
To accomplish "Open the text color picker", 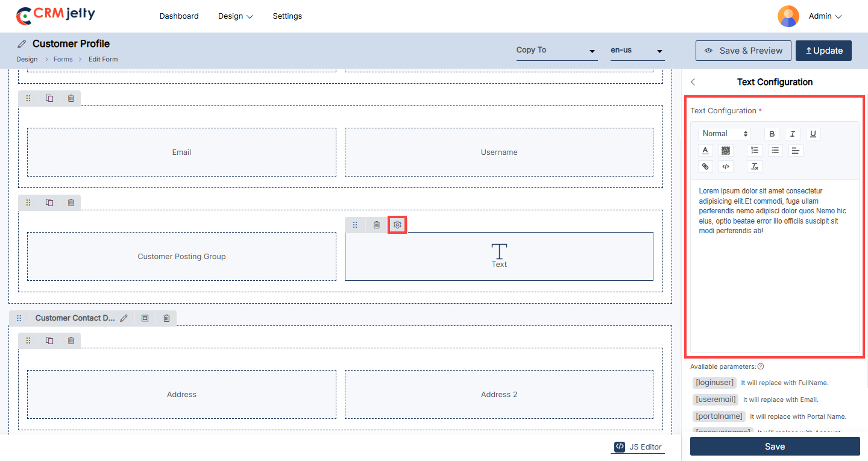I will (705, 150).
